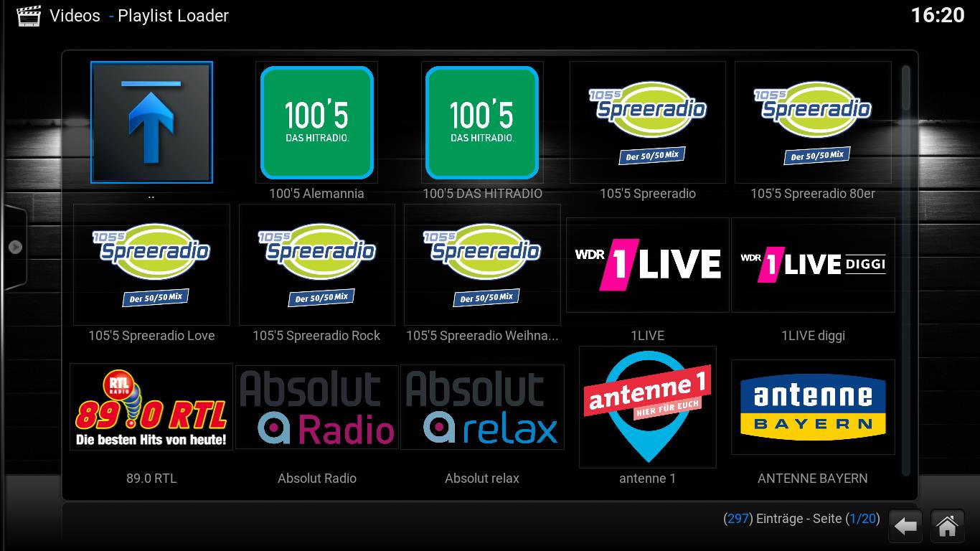Click the '100'5 Alemannia' label

point(316,194)
